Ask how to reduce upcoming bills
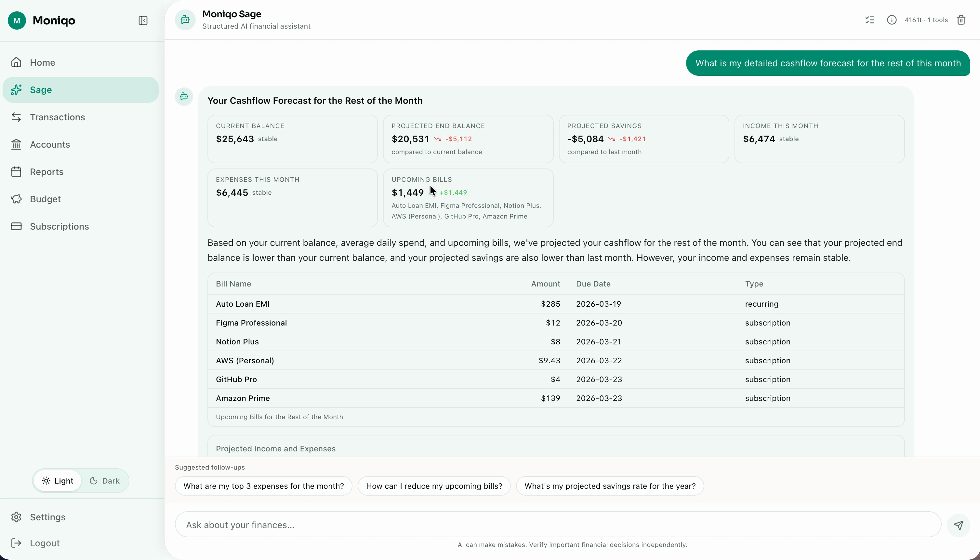This screenshot has height=560, width=980. 434,486
